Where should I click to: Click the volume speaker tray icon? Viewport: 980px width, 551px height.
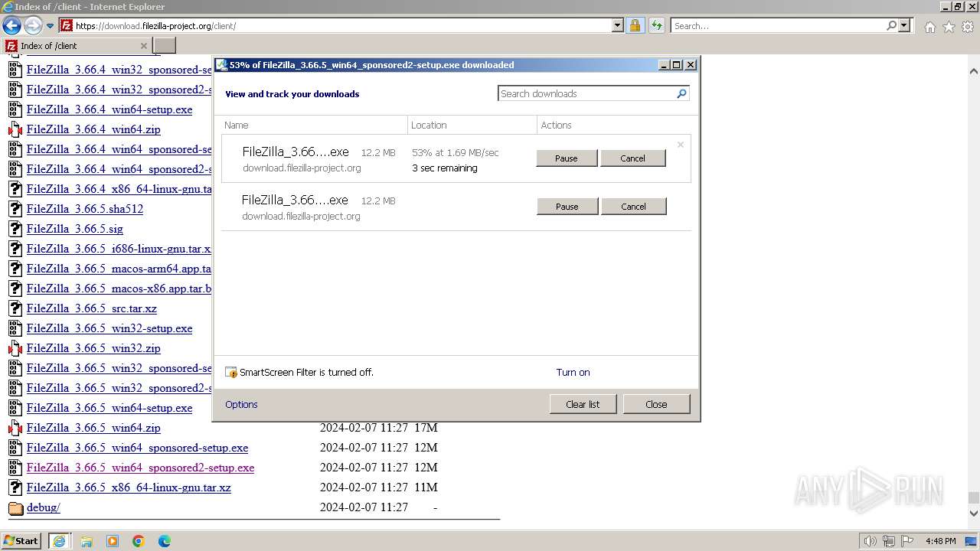point(871,541)
